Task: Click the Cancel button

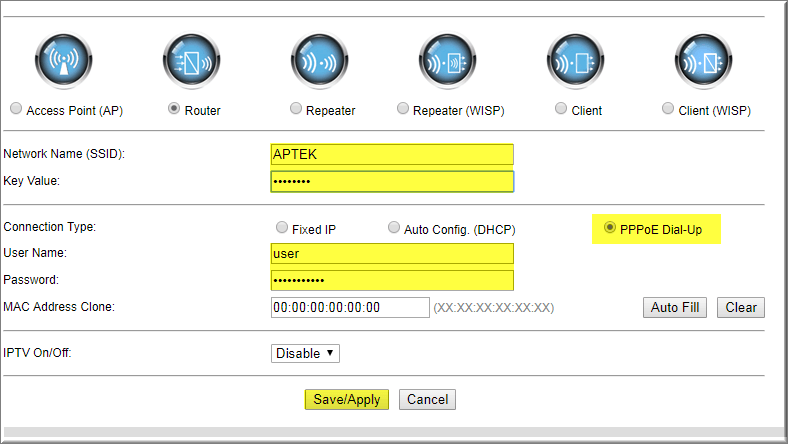Action: pyautogui.click(x=427, y=399)
